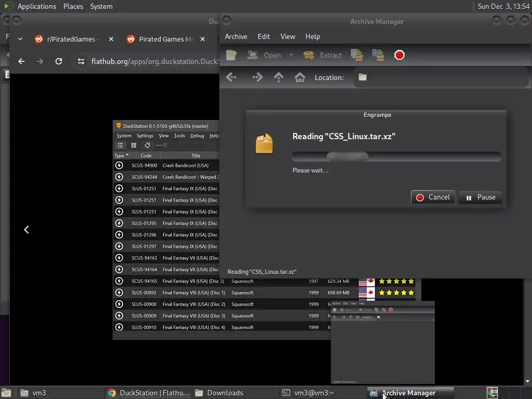Switch to the DuckStation Flathub Chrome taskbar item
This screenshot has height=399, width=532.
149,393
